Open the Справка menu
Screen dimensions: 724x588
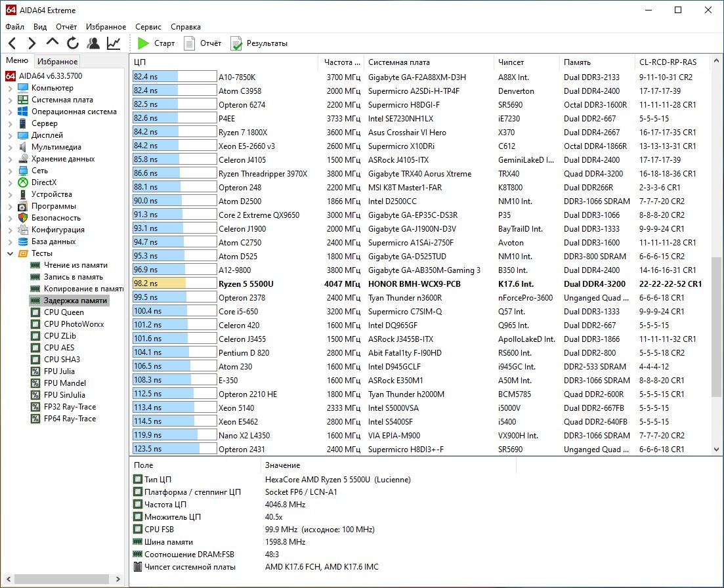(186, 27)
